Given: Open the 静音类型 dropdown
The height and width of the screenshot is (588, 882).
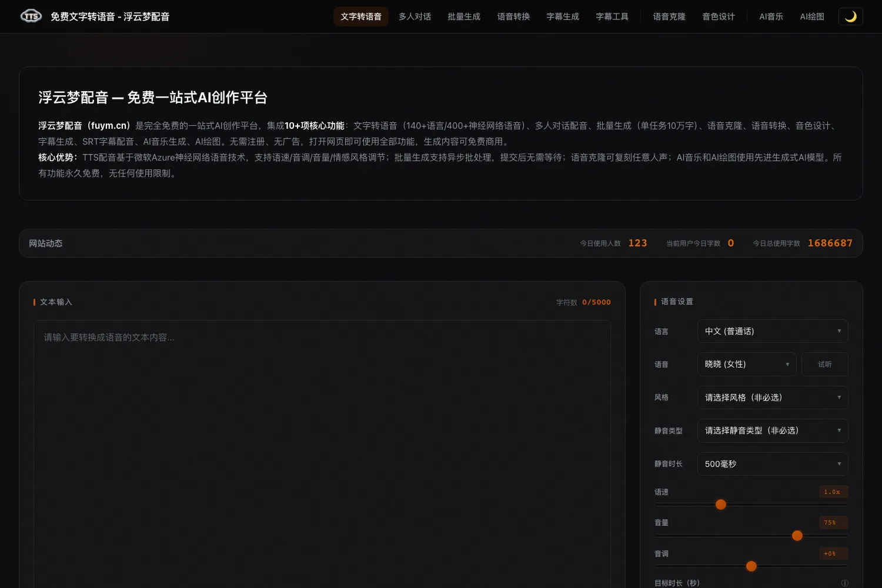Looking at the screenshot, I should 773,430.
